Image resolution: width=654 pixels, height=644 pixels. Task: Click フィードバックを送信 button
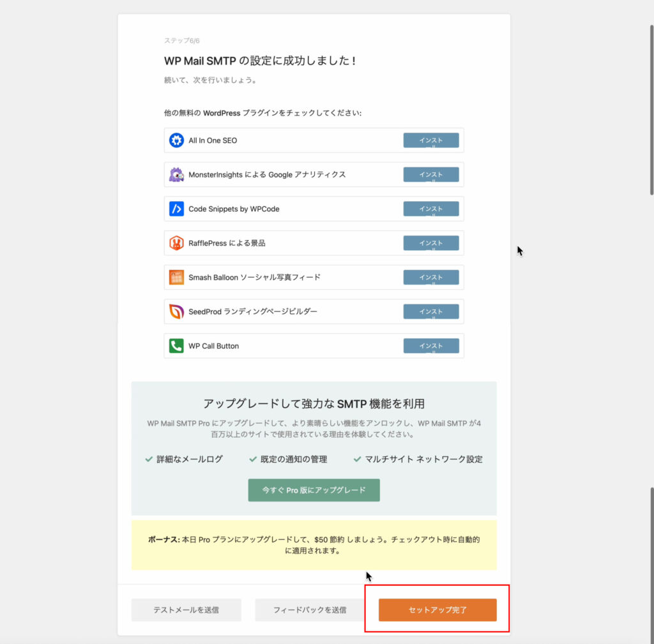(x=310, y=610)
